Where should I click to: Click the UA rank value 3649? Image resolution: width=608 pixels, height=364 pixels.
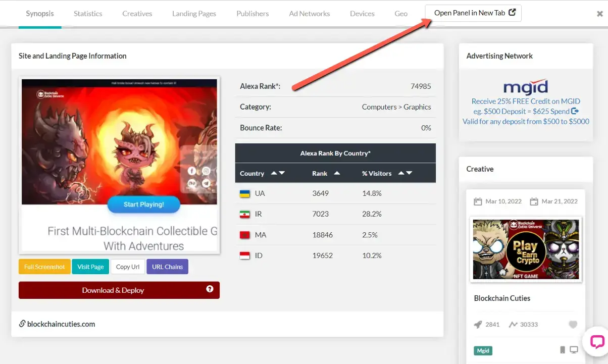click(320, 193)
